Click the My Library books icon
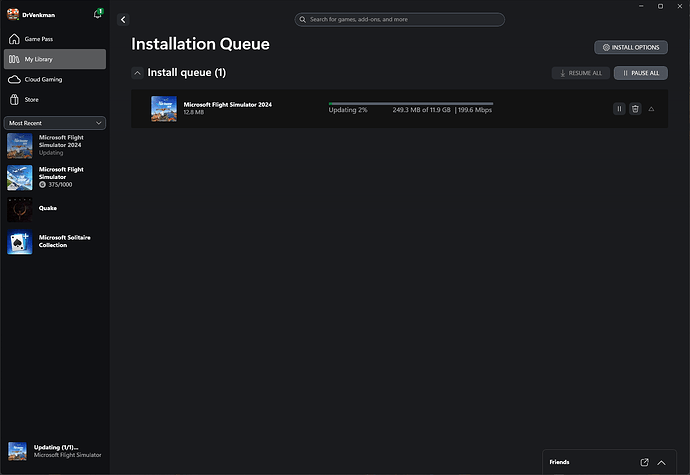 tap(14, 59)
